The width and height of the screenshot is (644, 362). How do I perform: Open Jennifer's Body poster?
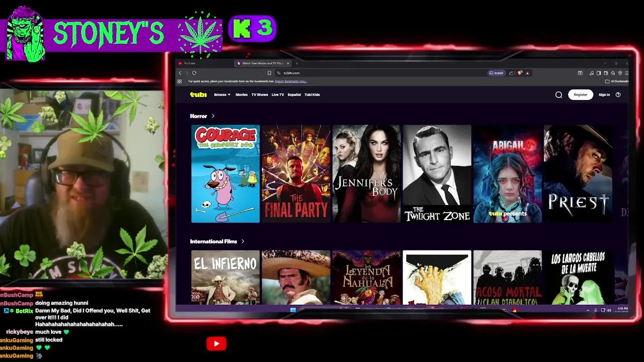(x=366, y=174)
